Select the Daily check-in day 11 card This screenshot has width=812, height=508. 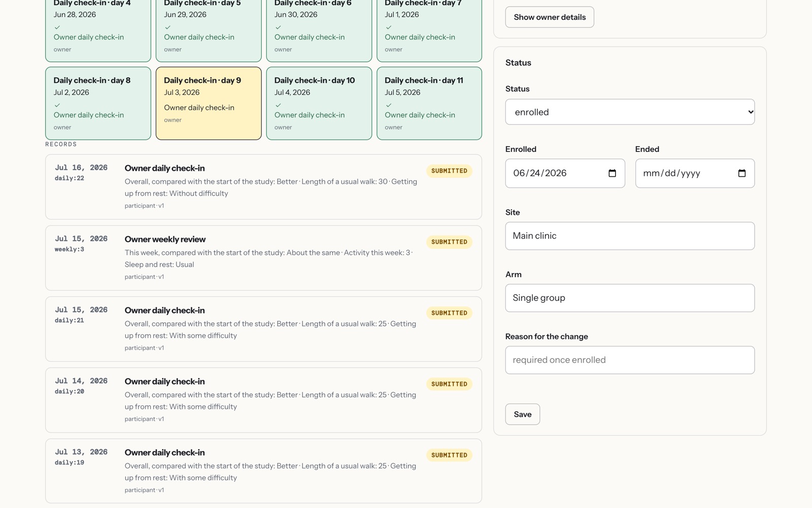pyautogui.click(x=429, y=103)
